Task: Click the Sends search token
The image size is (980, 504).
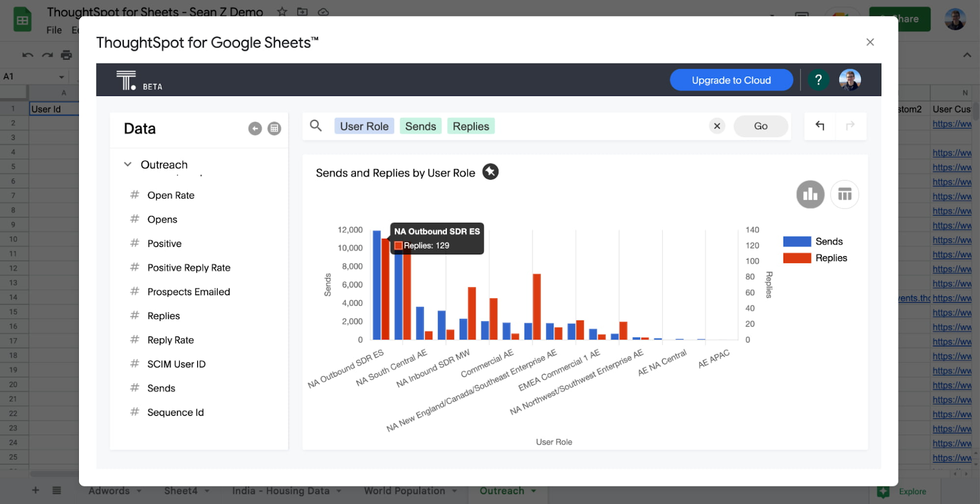Action: [x=420, y=126]
